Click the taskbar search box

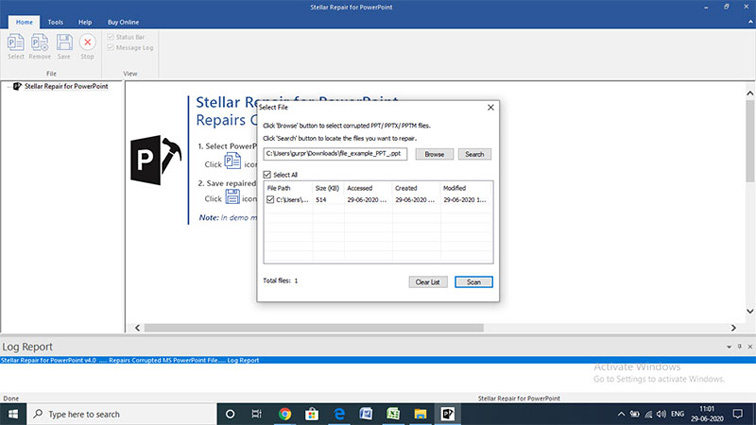pyautogui.click(x=122, y=414)
